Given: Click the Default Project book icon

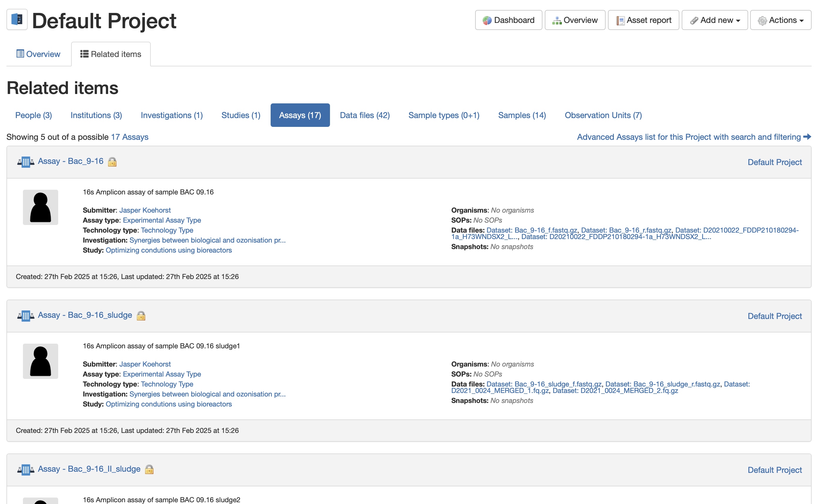Looking at the screenshot, I should (17, 20).
